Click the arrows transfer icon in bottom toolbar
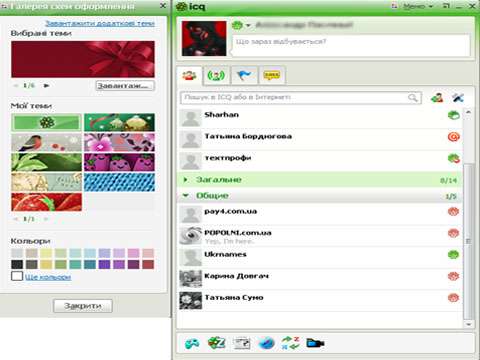Image resolution: width=480 pixels, height=360 pixels. [290, 343]
